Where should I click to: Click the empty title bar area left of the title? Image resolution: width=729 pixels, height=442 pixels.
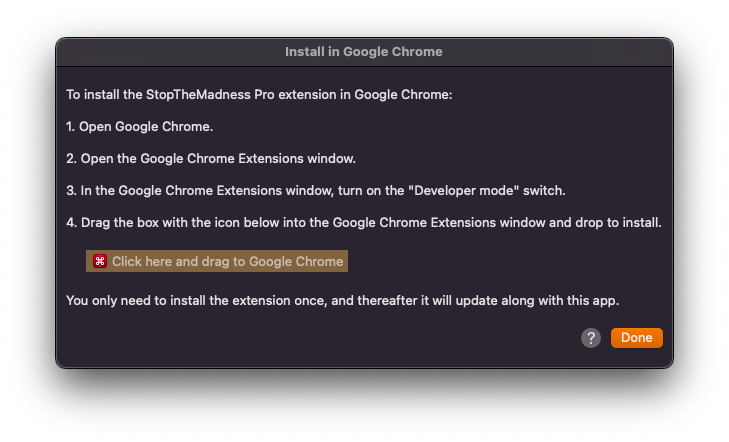(x=170, y=52)
